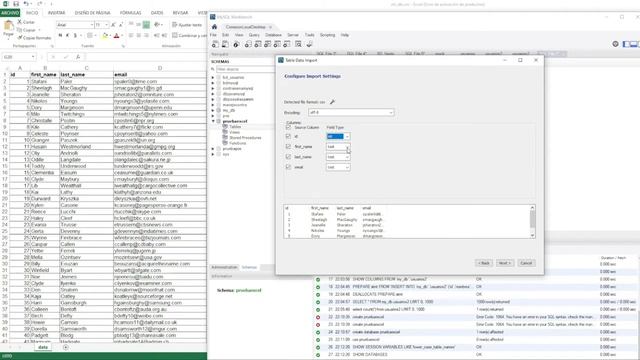Open Server menu in MySQL Workbench

click(293, 35)
